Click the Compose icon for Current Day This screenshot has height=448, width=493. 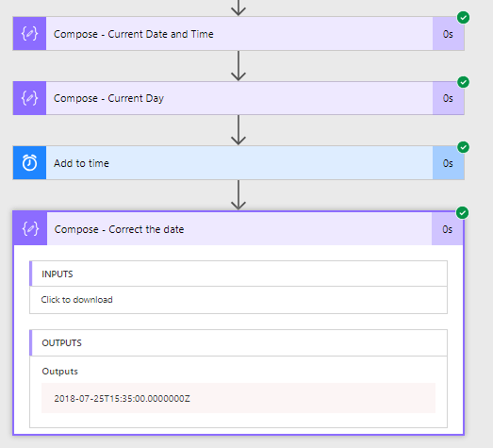click(29, 98)
